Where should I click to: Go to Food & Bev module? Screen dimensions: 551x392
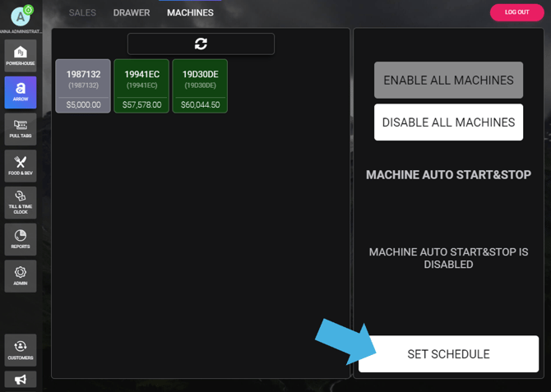[x=21, y=165]
